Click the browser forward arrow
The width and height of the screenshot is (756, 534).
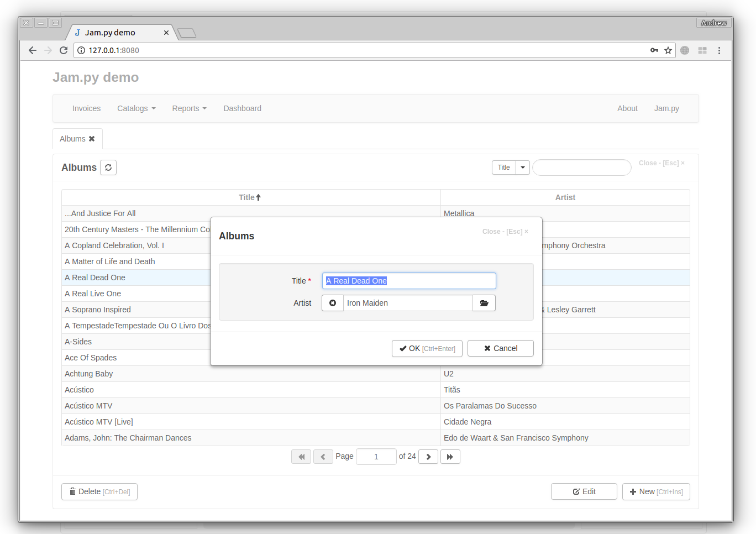pos(48,50)
